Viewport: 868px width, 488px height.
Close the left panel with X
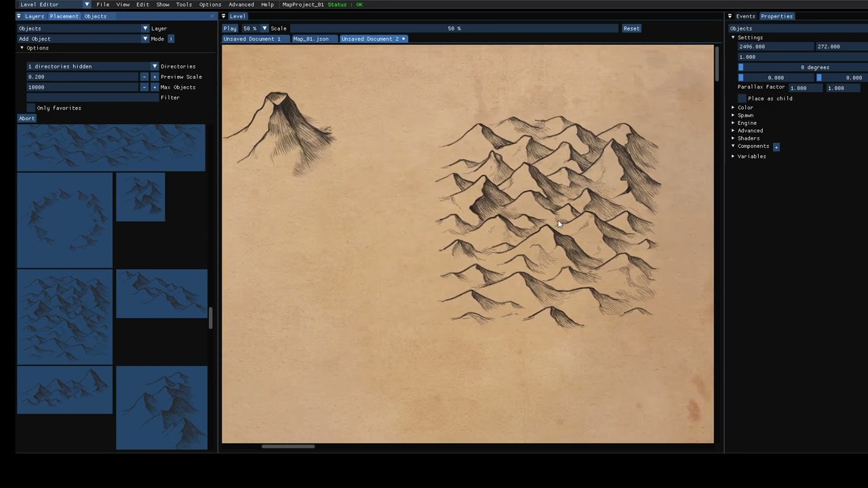pyautogui.click(x=212, y=16)
